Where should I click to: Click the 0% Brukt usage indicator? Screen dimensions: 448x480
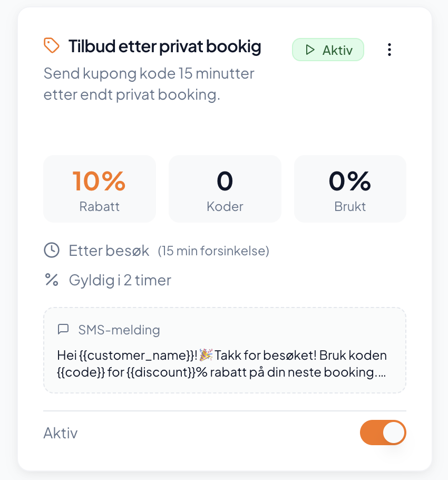[349, 188]
